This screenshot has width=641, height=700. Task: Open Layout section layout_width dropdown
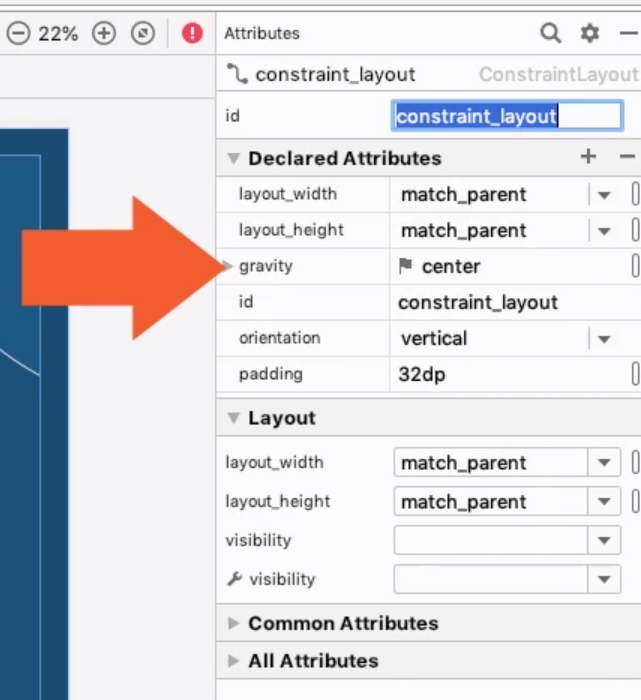click(x=604, y=462)
